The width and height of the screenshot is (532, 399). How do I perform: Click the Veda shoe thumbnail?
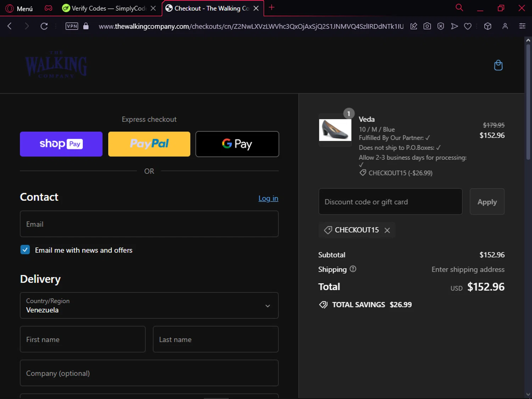[x=335, y=130]
